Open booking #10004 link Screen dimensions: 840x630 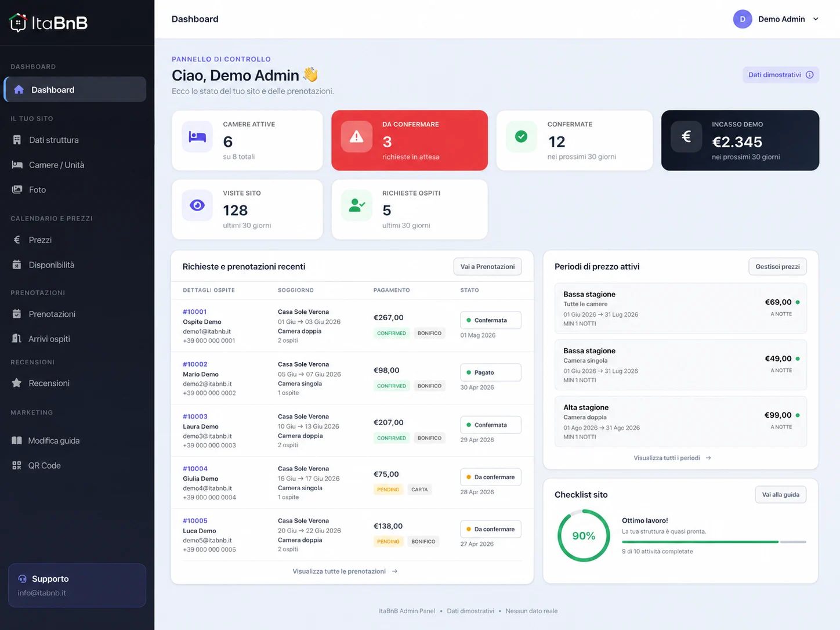195,469
